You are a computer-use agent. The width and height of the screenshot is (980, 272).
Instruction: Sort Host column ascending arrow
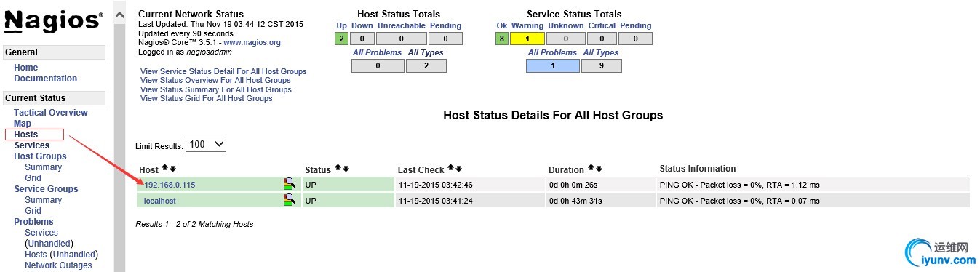[164, 169]
